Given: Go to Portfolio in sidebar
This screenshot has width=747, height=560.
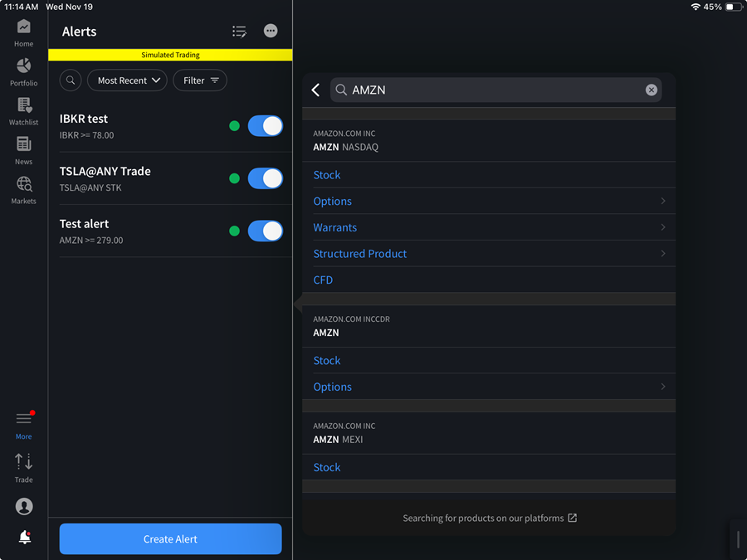Looking at the screenshot, I should 23,71.
